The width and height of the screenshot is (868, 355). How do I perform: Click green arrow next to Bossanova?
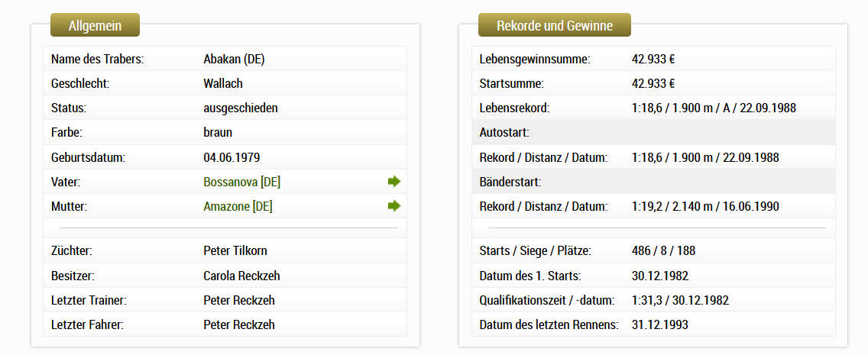point(394,182)
